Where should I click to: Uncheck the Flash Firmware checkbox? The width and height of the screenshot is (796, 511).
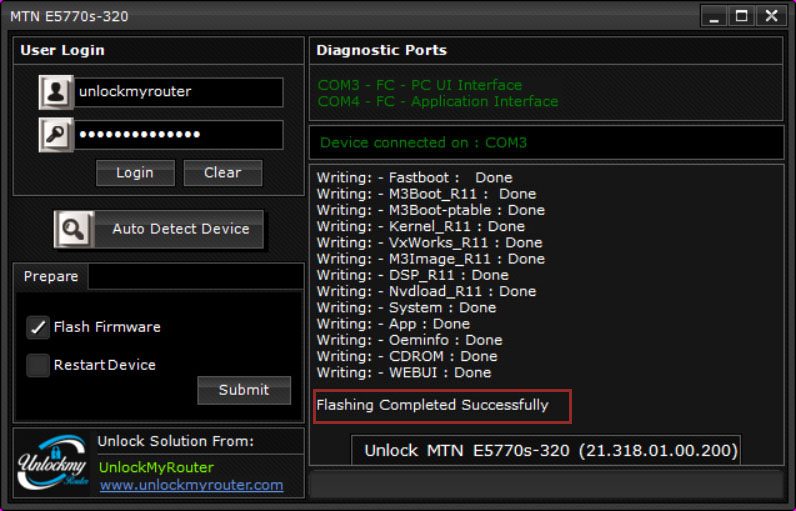point(38,327)
